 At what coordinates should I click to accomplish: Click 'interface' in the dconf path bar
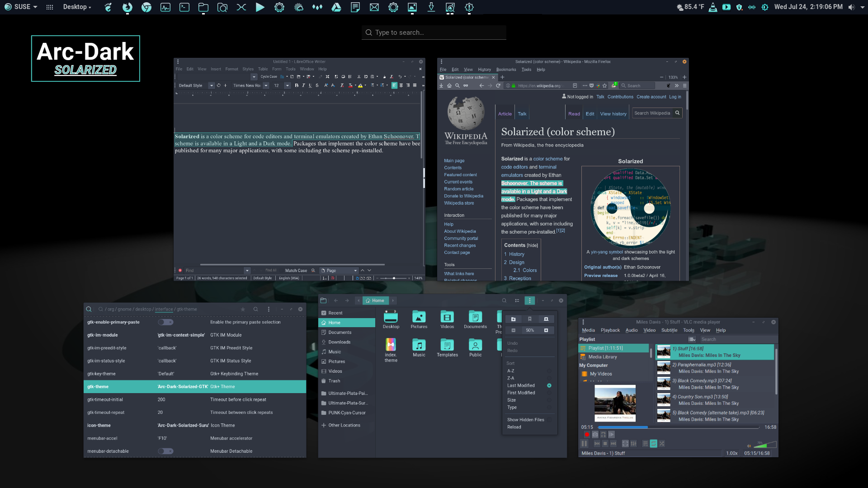tap(164, 309)
